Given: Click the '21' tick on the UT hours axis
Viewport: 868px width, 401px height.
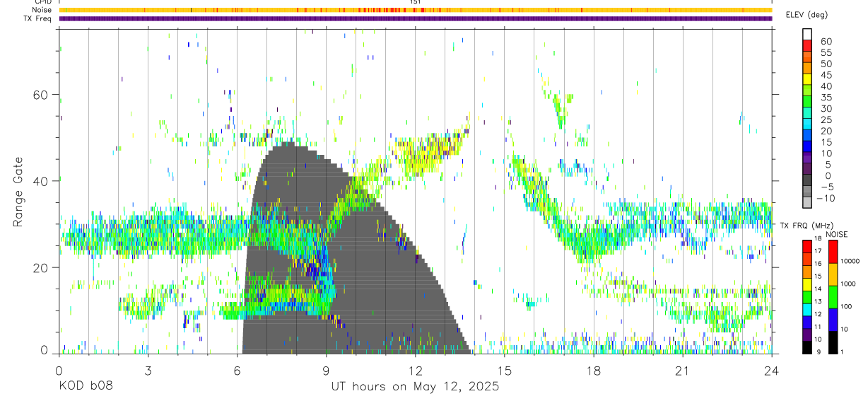Looking at the screenshot, I should point(682,370).
